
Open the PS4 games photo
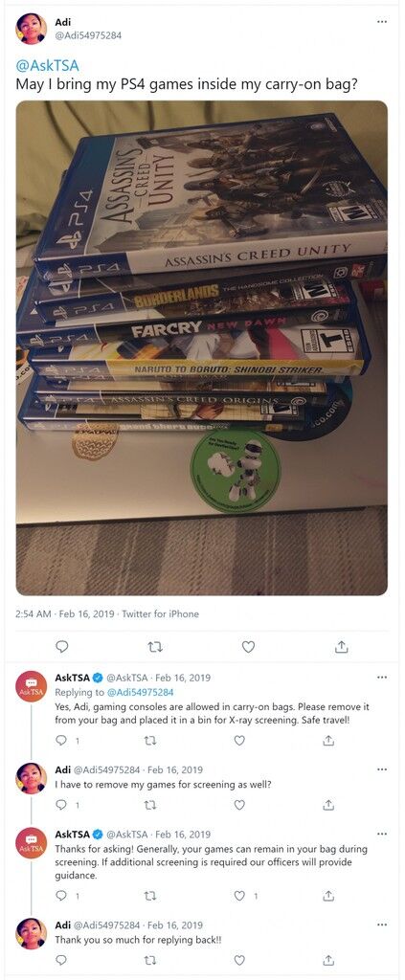201,347
